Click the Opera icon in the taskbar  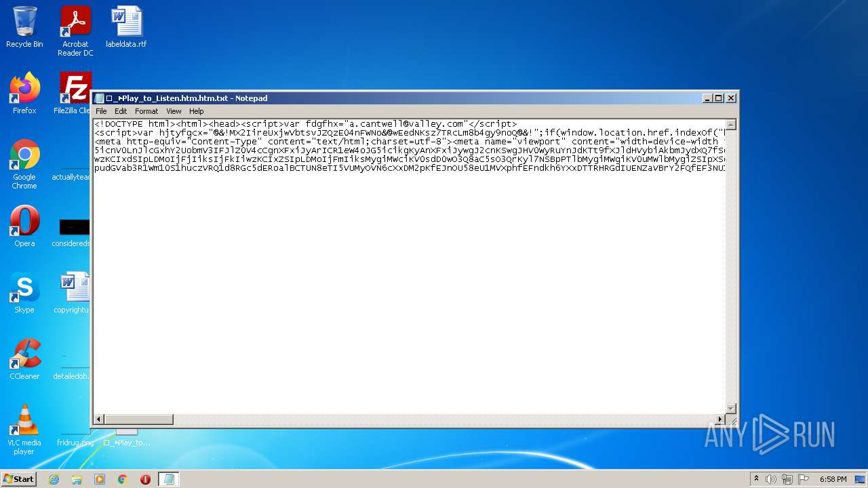[145, 479]
